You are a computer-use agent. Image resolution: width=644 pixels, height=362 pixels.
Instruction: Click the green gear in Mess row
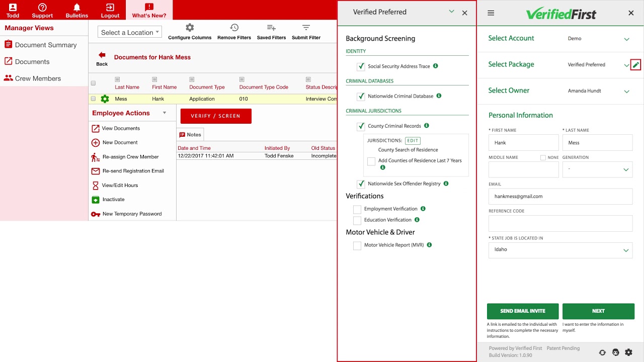click(105, 99)
